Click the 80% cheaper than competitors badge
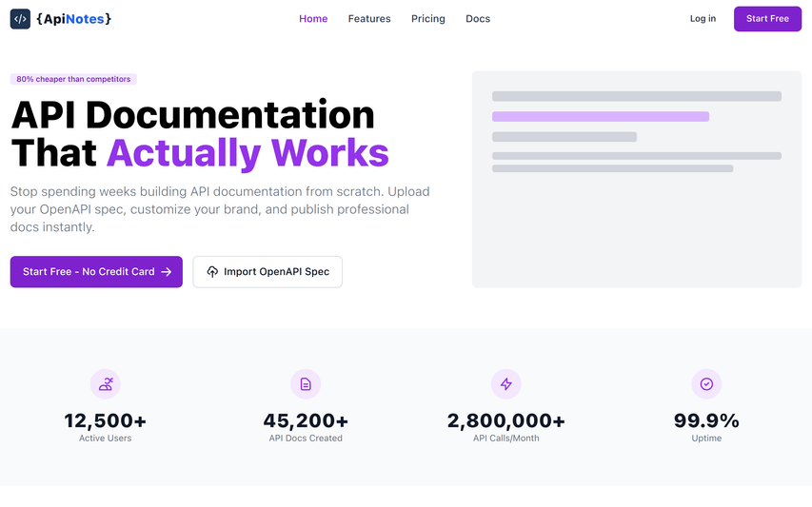The image size is (812, 507). 73,79
